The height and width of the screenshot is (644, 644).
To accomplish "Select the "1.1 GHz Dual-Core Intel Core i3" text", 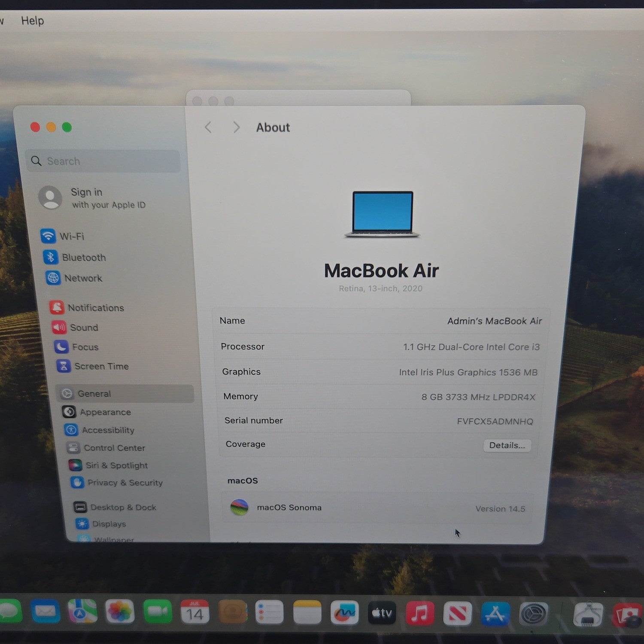I will point(471,347).
